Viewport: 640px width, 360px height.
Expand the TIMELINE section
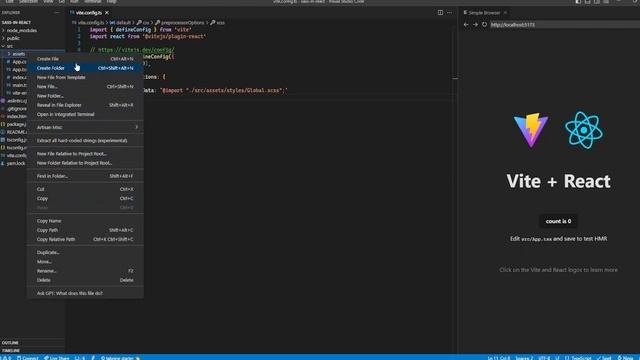(x=11, y=350)
